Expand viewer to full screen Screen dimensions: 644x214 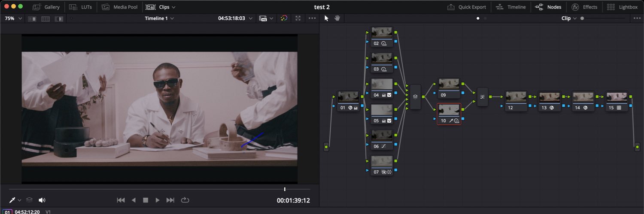tap(298, 18)
